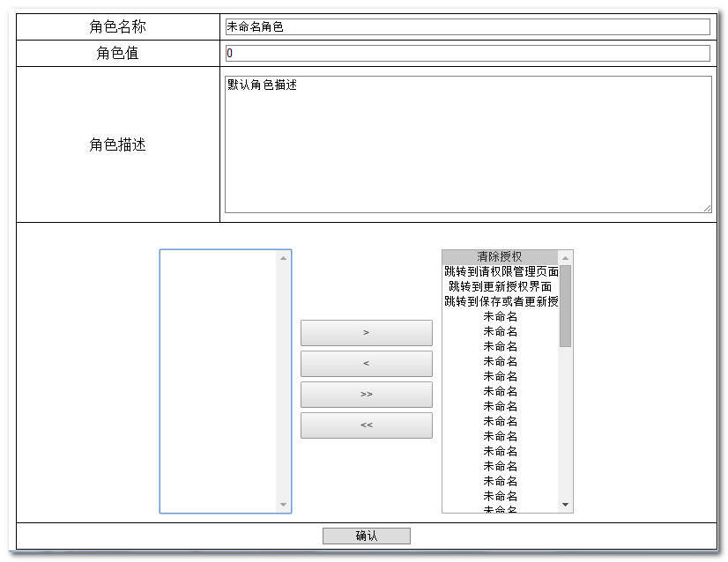Choose 跳转到更新授权界面 in the list
This screenshot has height=562, width=728.
(501, 287)
